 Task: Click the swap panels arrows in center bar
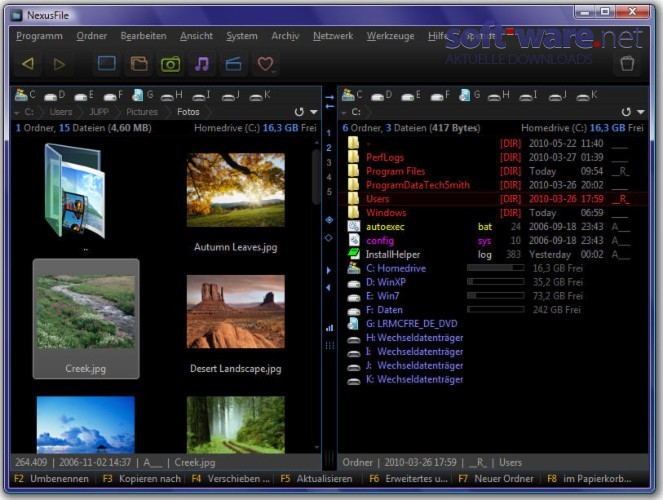click(x=329, y=102)
